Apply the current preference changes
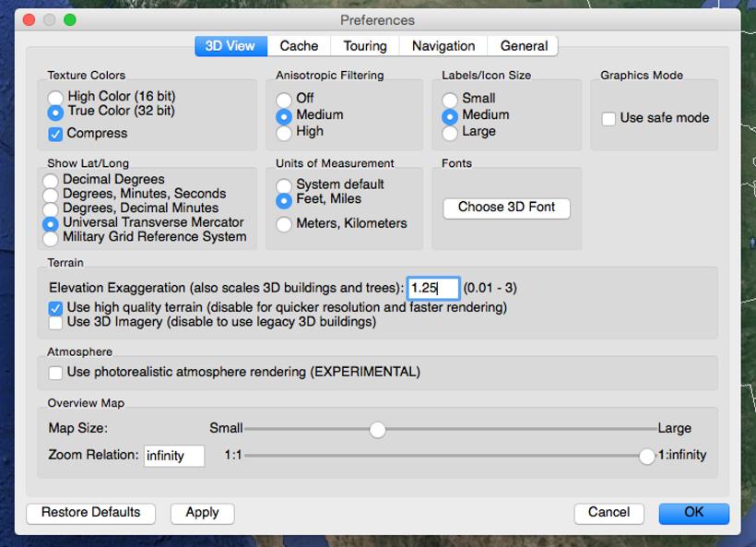Viewport: 756px width, 547px height. click(202, 513)
